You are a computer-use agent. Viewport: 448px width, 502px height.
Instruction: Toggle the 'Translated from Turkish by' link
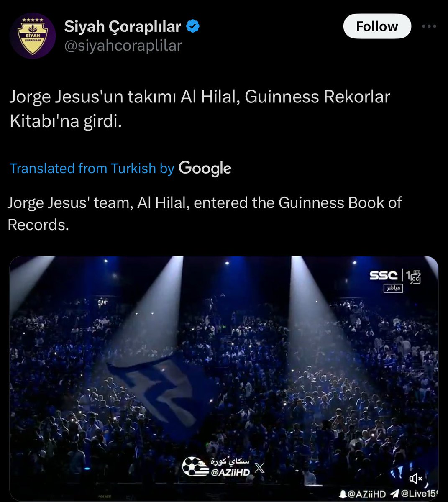click(92, 168)
